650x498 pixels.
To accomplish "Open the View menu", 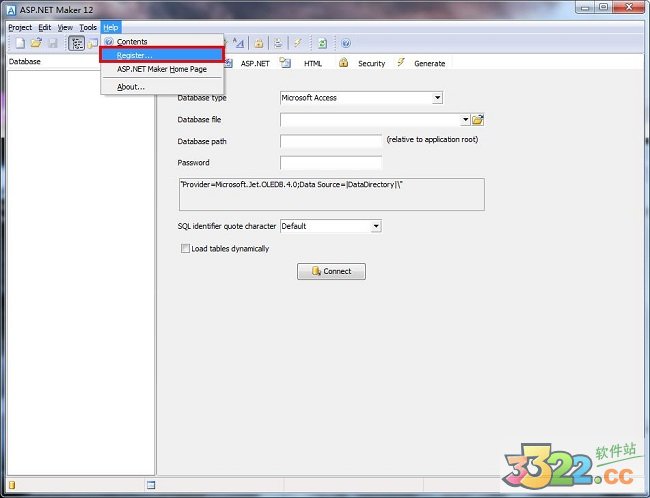I will click(65, 27).
